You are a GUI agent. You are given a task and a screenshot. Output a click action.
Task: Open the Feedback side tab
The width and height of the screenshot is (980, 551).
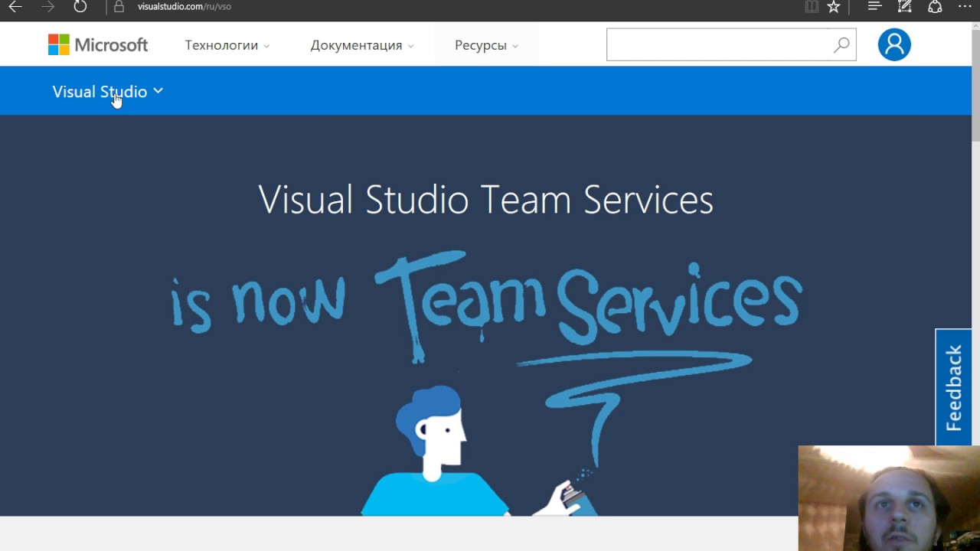coord(953,387)
